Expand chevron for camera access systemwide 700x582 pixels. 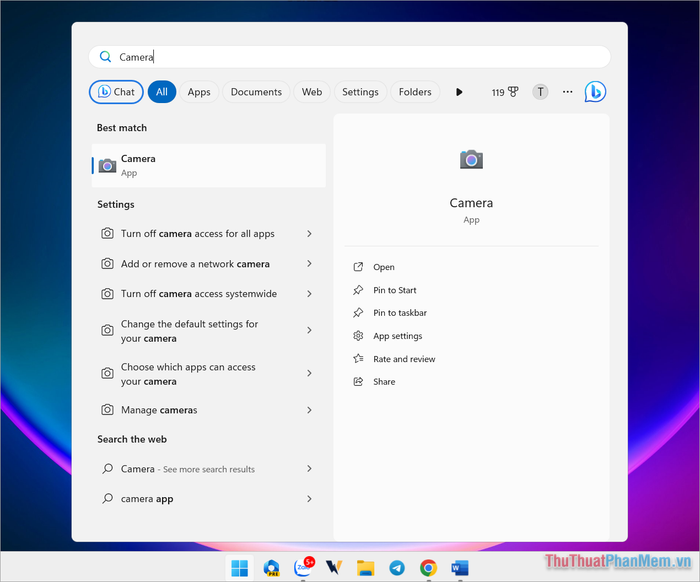point(309,294)
